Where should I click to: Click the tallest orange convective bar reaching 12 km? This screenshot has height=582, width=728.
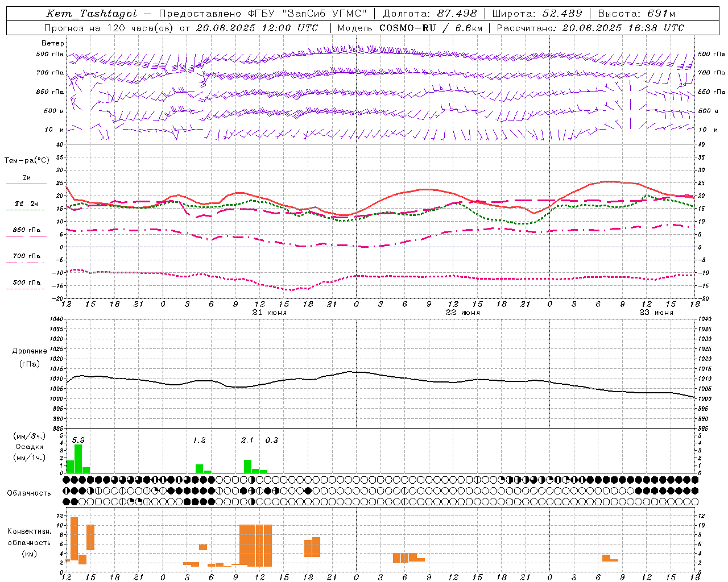tap(74, 539)
